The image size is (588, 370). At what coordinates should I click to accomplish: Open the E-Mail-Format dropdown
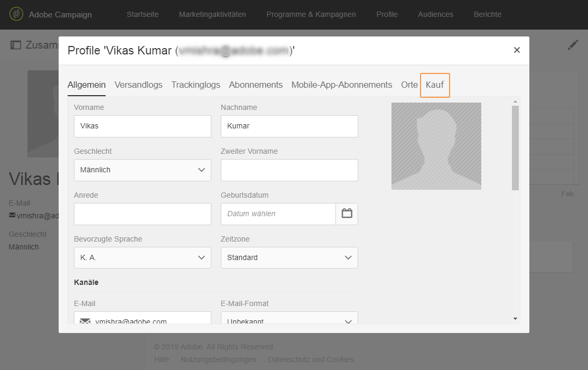coord(348,321)
